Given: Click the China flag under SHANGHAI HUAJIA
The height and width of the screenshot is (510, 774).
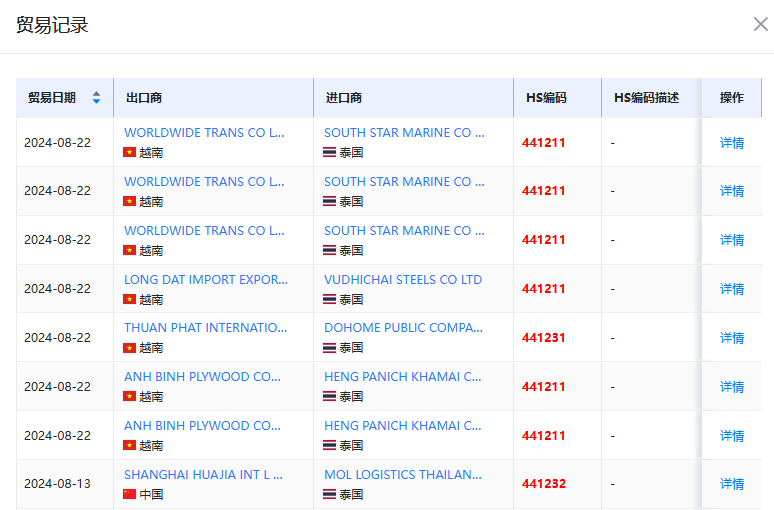Looking at the screenshot, I should (x=129, y=494).
